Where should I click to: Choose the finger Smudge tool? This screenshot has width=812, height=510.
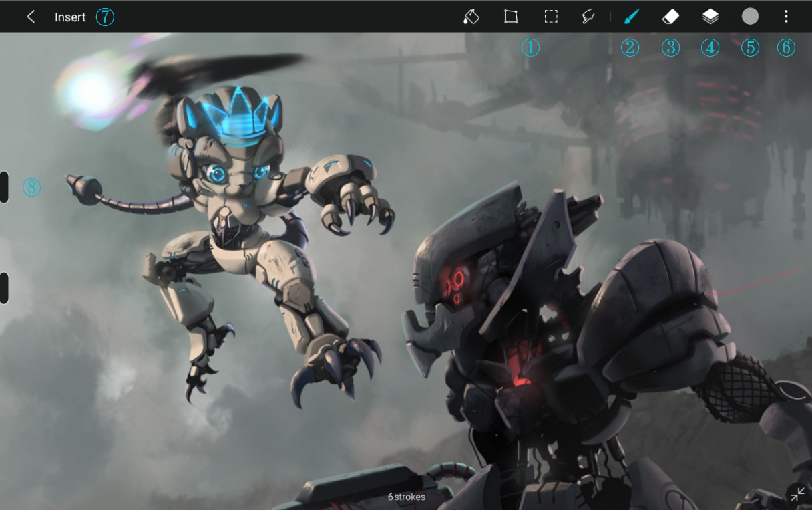tap(588, 17)
